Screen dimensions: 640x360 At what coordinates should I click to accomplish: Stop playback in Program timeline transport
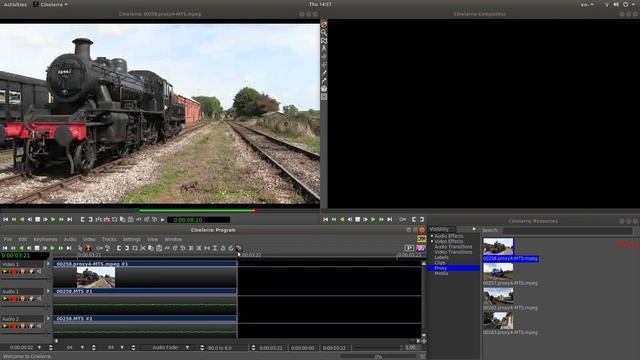pos(37,248)
